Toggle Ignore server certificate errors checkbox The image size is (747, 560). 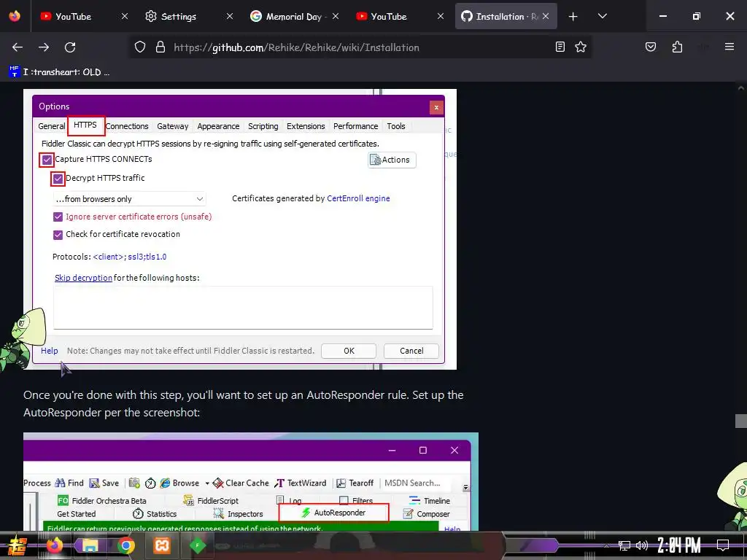pos(58,217)
